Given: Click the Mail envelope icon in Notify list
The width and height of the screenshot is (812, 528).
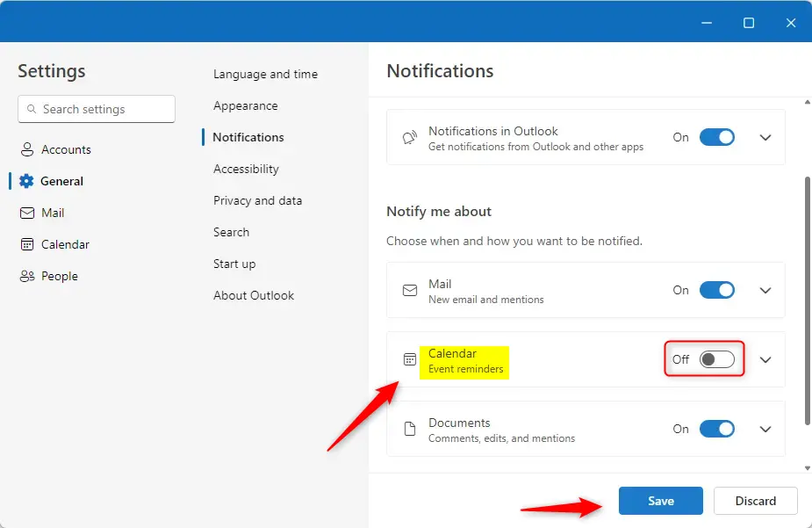Looking at the screenshot, I should (x=410, y=290).
